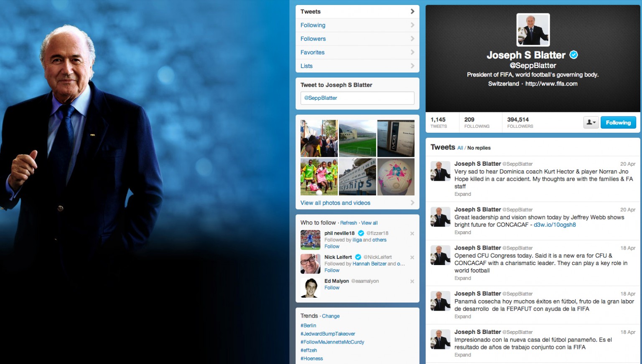Open the Following sidebar tab

coord(357,25)
